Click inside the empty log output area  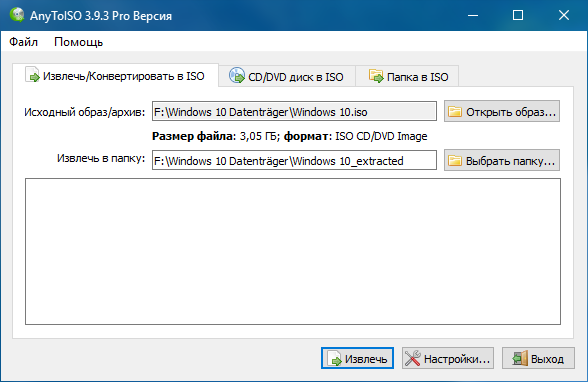(293, 252)
